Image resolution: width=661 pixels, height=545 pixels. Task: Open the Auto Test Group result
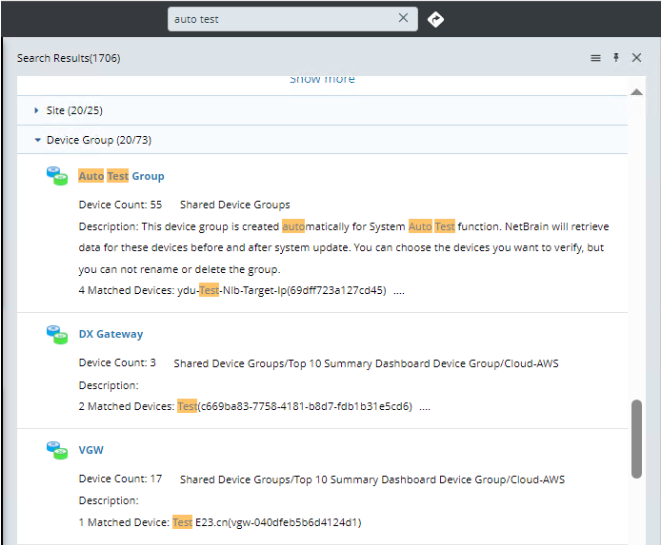pyautogui.click(x=121, y=176)
